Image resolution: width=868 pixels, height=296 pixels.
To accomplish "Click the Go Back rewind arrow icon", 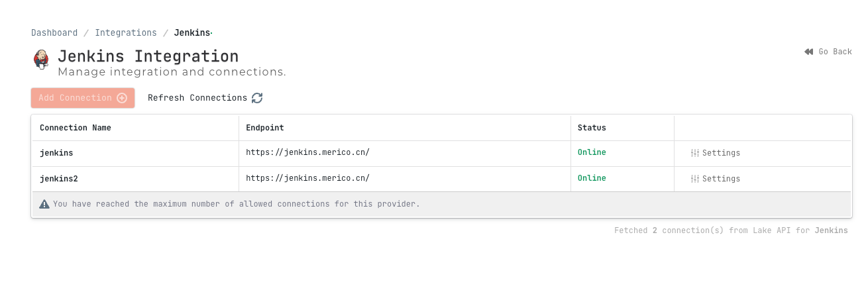I will (x=809, y=52).
